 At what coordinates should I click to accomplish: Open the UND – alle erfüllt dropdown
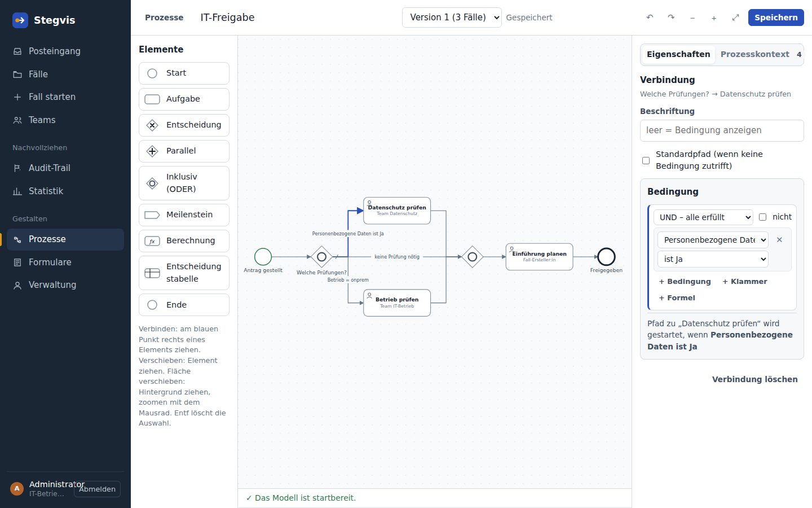point(703,217)
